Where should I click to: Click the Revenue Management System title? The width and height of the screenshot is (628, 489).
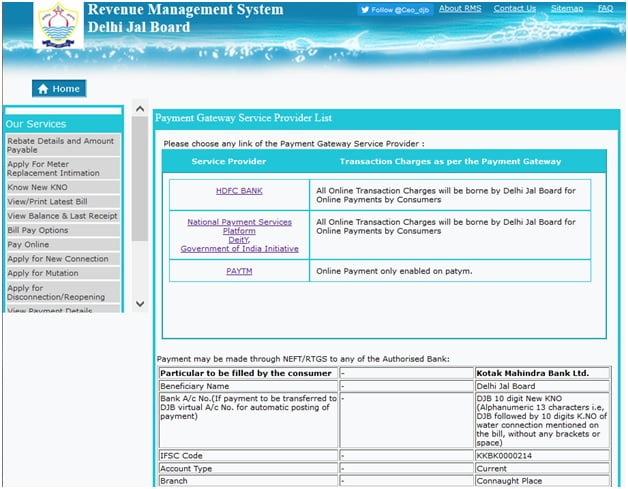click(x=185, y=9)
